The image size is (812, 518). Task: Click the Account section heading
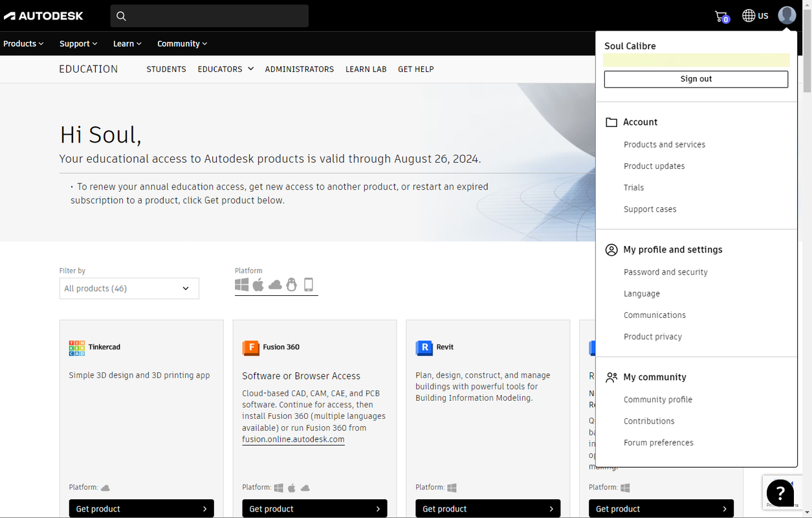pyautogui.click(x=641, y=122)
